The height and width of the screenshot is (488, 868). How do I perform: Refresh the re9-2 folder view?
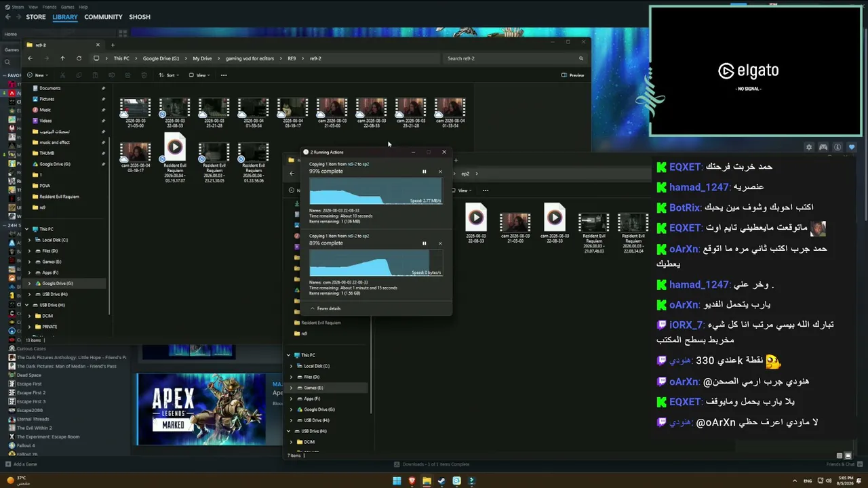[79, 58]
